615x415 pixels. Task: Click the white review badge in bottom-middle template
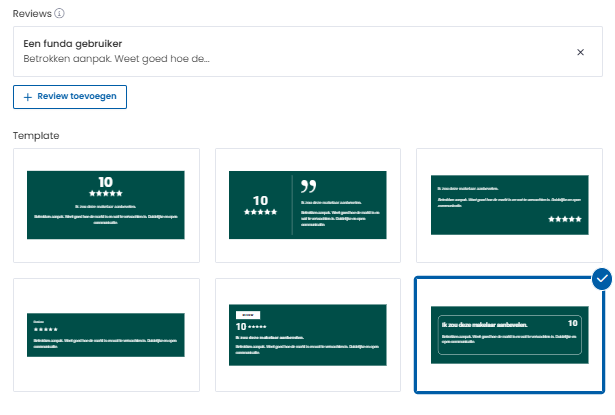coord(246,313)
